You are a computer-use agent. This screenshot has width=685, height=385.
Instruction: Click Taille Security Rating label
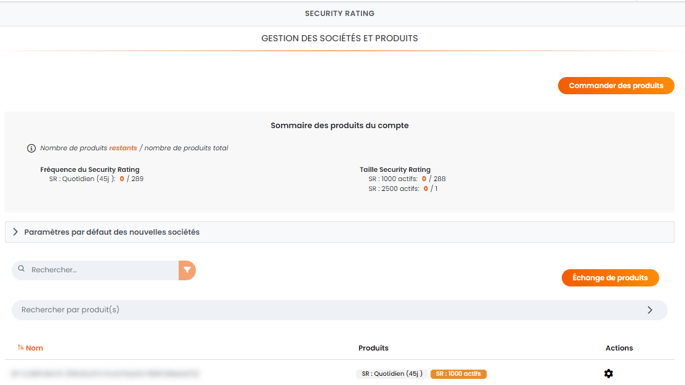click(395, 170)
